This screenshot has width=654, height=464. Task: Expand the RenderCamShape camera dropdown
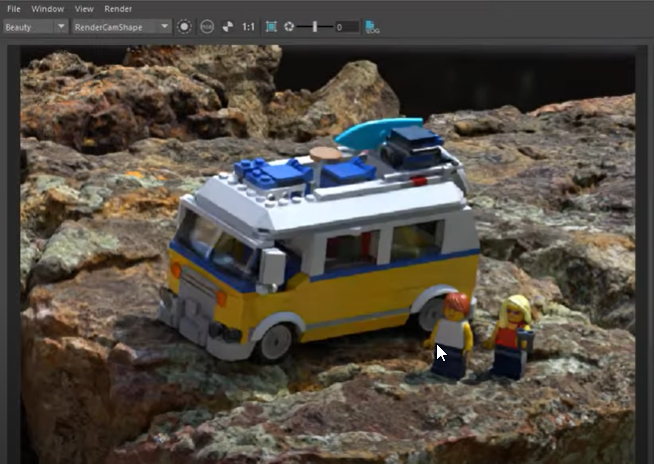point(122,26)
